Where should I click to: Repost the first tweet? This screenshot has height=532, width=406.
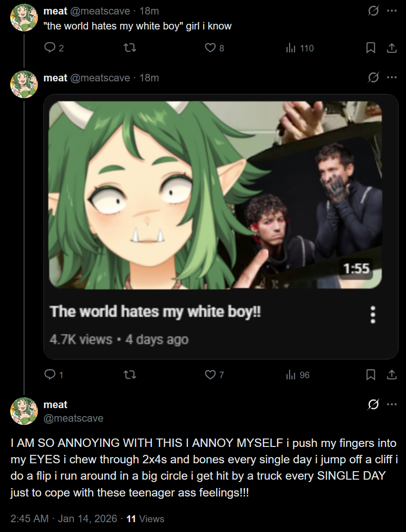(x=130, y=48)
